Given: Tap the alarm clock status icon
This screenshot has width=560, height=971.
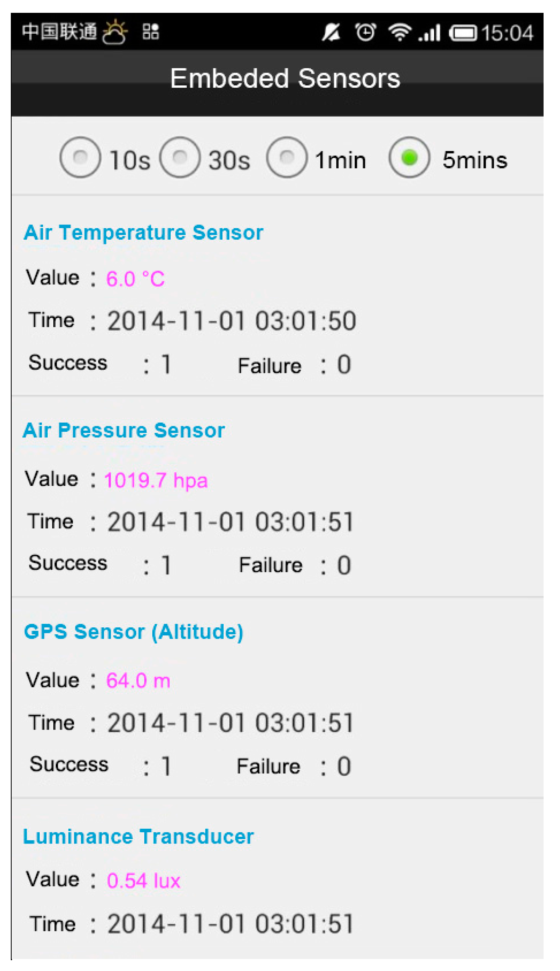Looking at the screenshot, I should [x=366, y=32].
